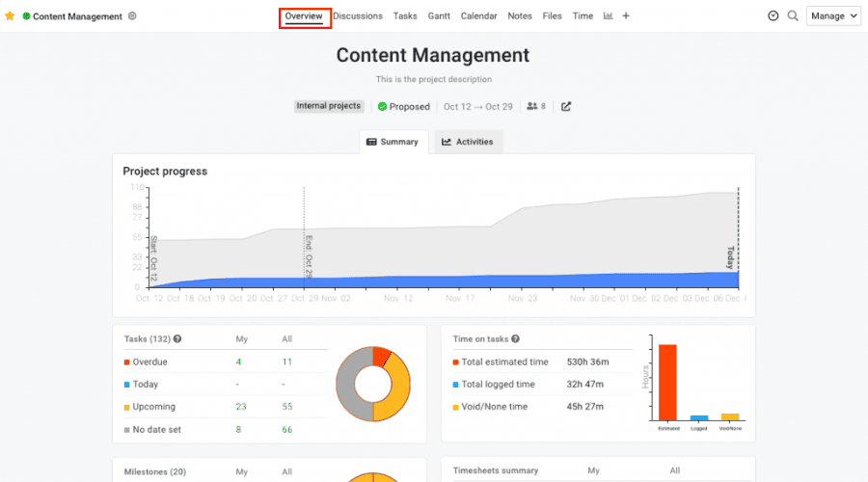Click the Start: Oct 12 chart marker
Viewport: 868px width, 482px height.
coord(154,258)
